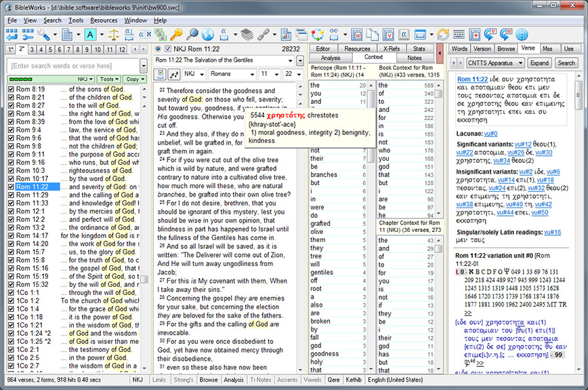Click the Expand button
588x390 pixels.
(539, 63)
